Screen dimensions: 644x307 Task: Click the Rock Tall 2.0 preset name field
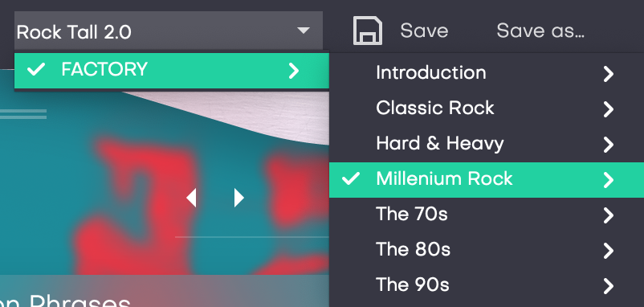(169, 31)
